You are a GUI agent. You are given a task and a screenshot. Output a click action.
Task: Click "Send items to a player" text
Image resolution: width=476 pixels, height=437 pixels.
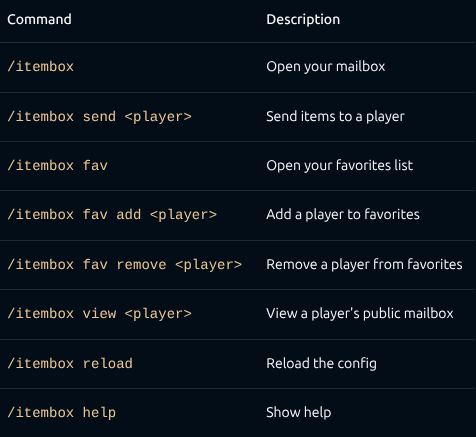tap(335, 117)
